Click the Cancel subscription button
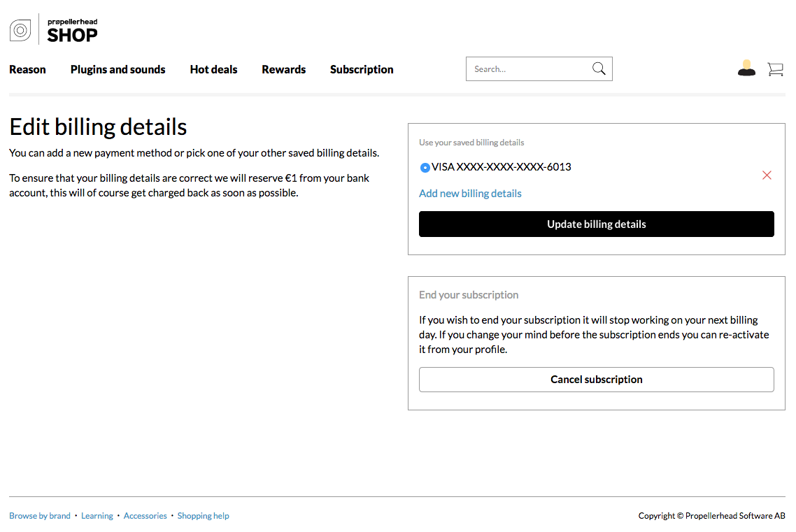Screen dimensions: 796x532 click(x=597, y=380)
